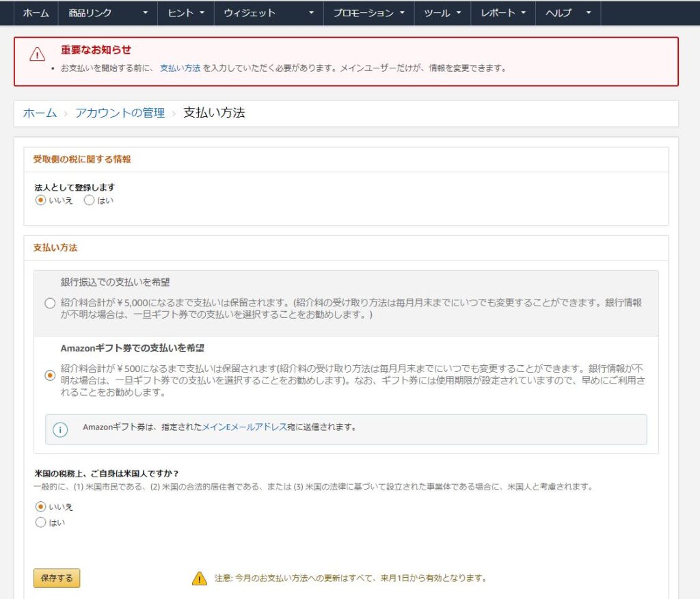Click the red warning triangle icon in notice
The width and height of the screenshot is (700, 599).
(x=37, y=54)
